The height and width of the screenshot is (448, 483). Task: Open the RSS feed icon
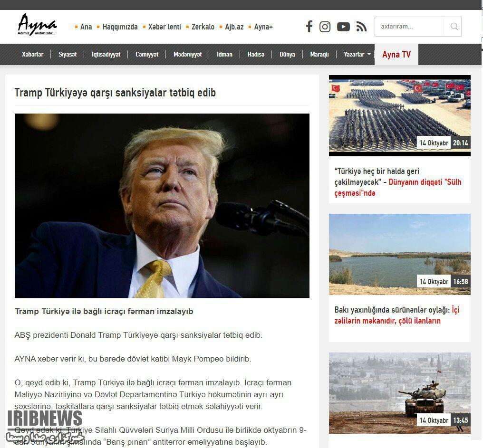click(361, 27)
